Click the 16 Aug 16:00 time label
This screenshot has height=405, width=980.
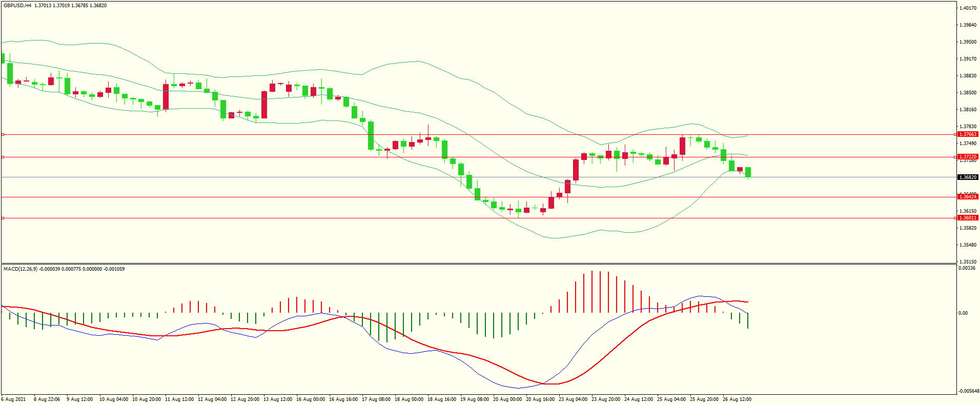click(x=343, y=399)
